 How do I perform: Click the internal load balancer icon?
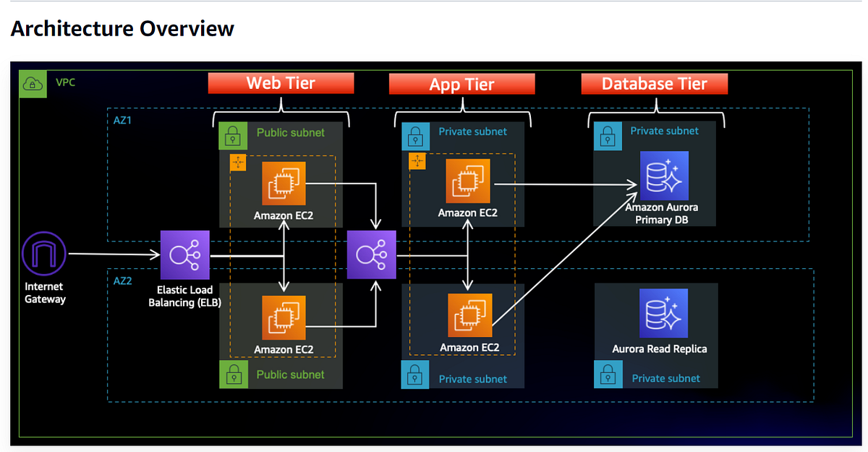click(371, 255)
